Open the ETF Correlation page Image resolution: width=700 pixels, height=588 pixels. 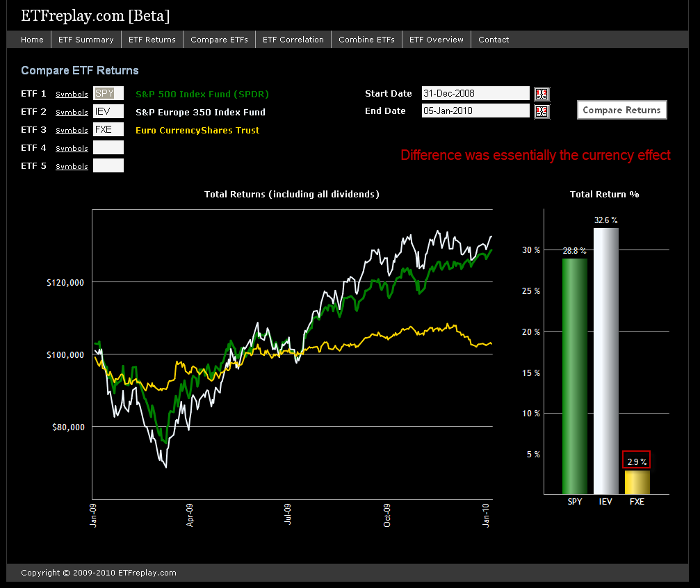click(293, 40)
